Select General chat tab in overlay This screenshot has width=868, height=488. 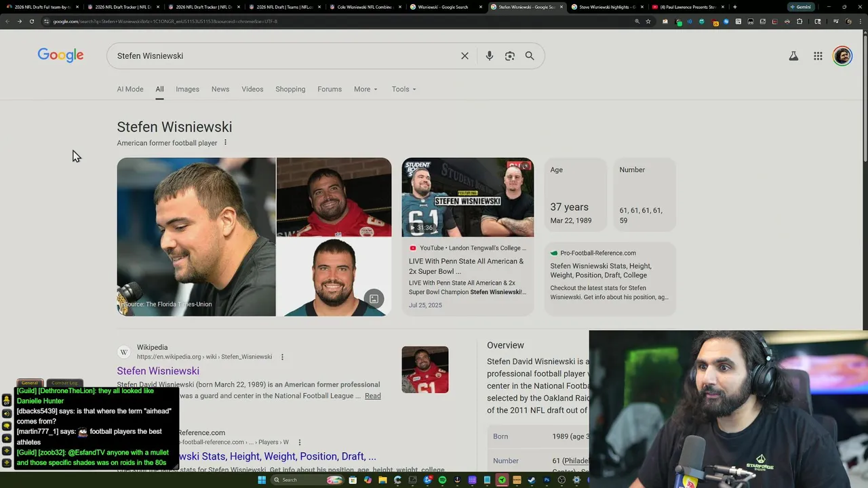[30, 383]
